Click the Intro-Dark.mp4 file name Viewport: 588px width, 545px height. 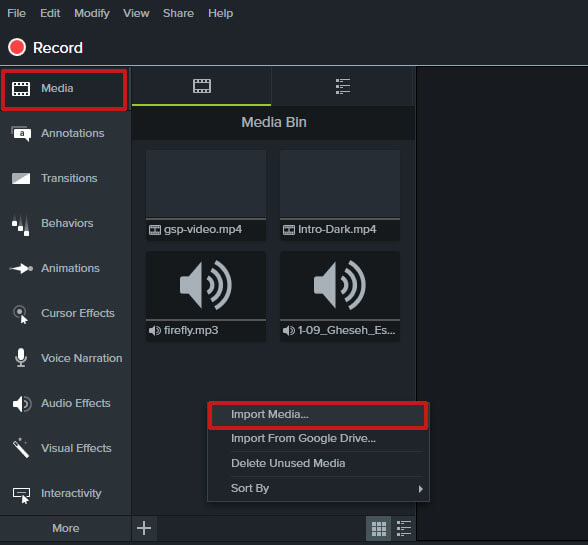[337, 230]
